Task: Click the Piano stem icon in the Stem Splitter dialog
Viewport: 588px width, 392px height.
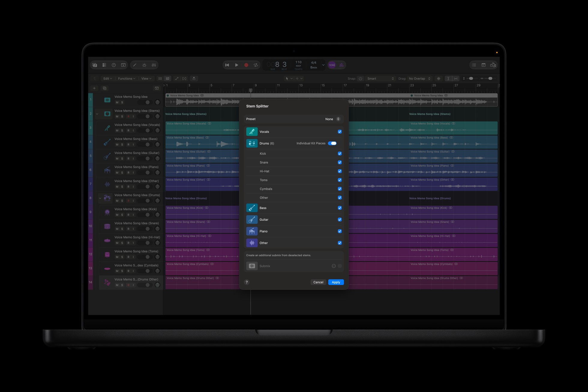Action: coord(252,231)
